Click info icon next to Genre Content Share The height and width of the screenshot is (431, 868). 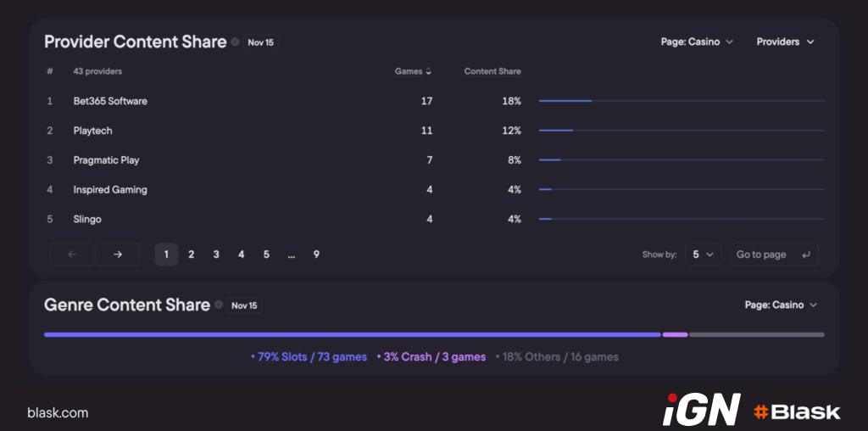coord(219,305)
